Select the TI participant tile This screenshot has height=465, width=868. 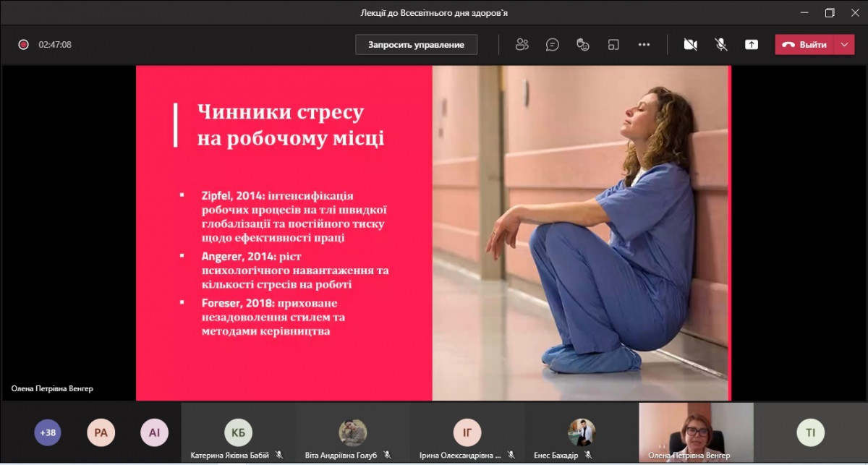tap(810, 432)
